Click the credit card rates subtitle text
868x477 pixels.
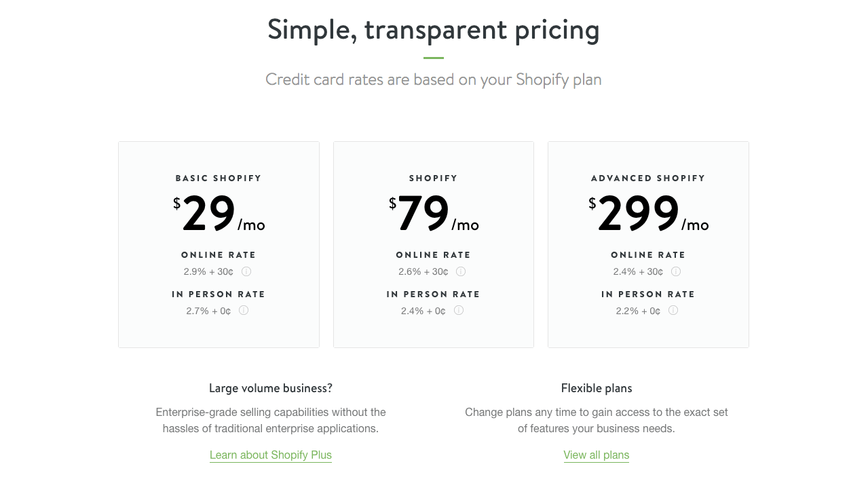tap(434, 79)
